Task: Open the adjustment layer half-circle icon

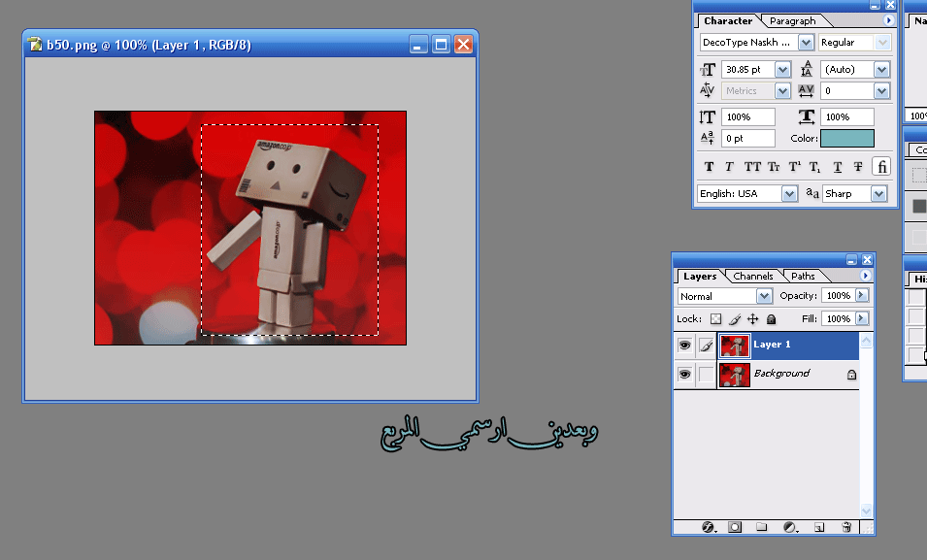Action: (790, 527)
